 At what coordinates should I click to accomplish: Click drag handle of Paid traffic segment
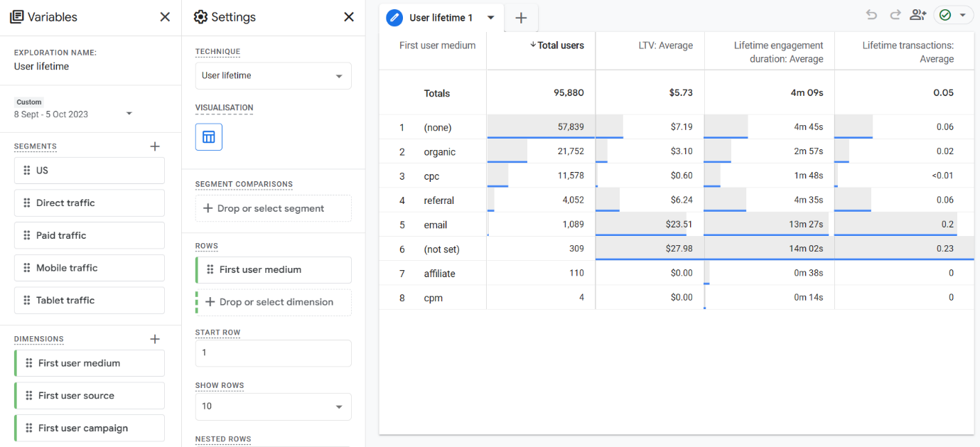[x=27, y=235]
